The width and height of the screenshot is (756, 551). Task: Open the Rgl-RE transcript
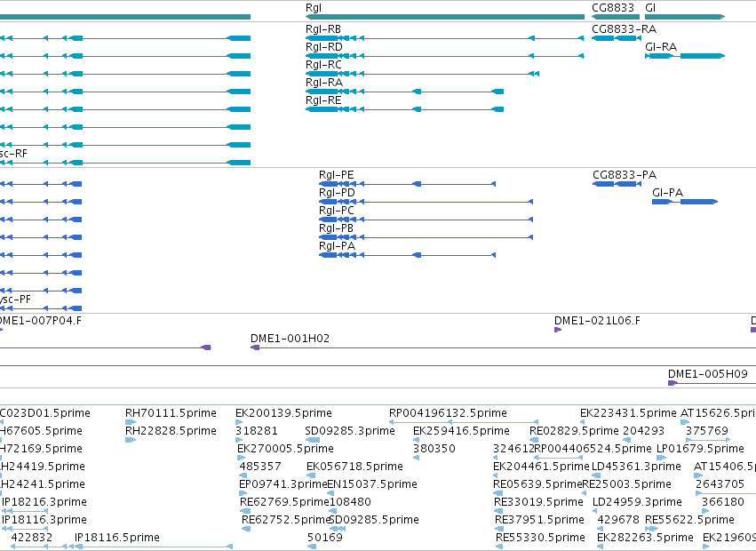pyautogui.click(x=404, y=109)
